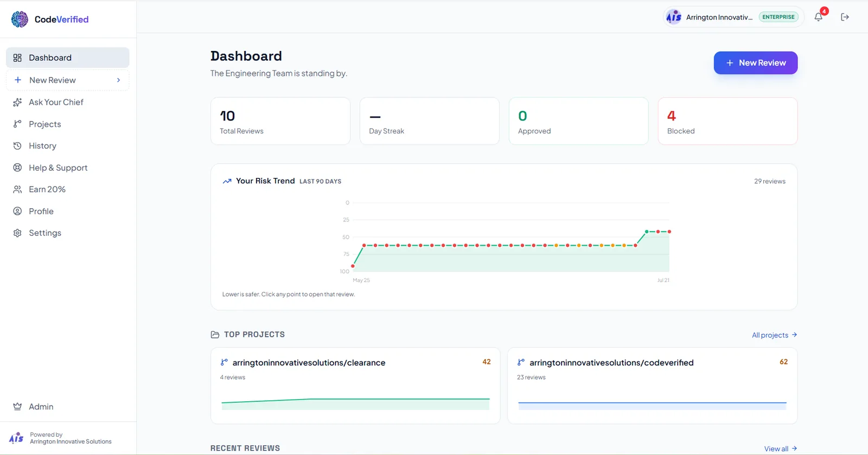
Task: Click the clearance project sparkline chart
Action: coord(355,404)
